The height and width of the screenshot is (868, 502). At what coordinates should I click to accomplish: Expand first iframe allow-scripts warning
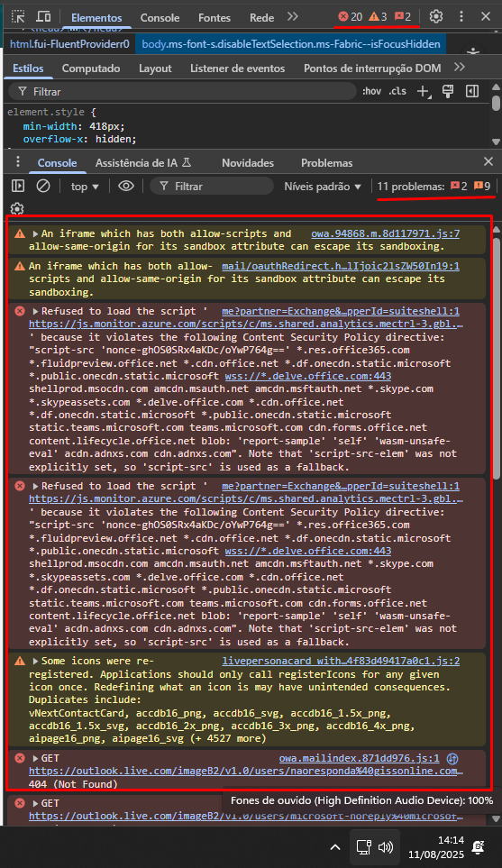[35, 234]
